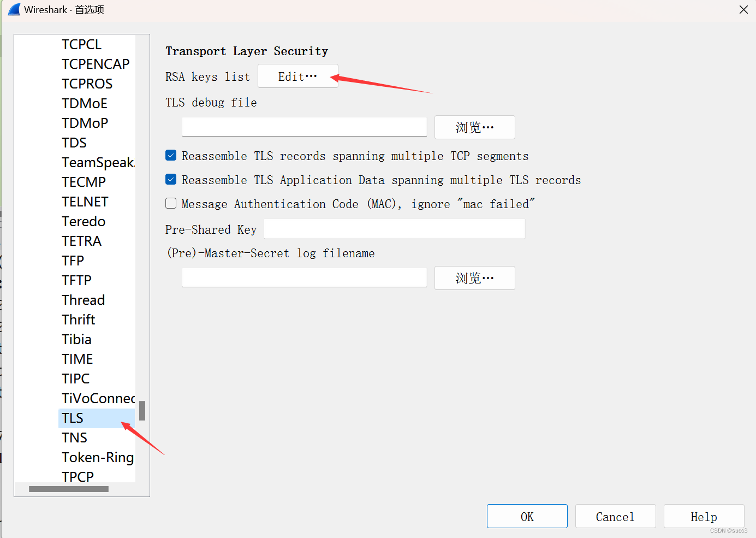Enable ignore "mac failed" checkbox

pos(171,204)
